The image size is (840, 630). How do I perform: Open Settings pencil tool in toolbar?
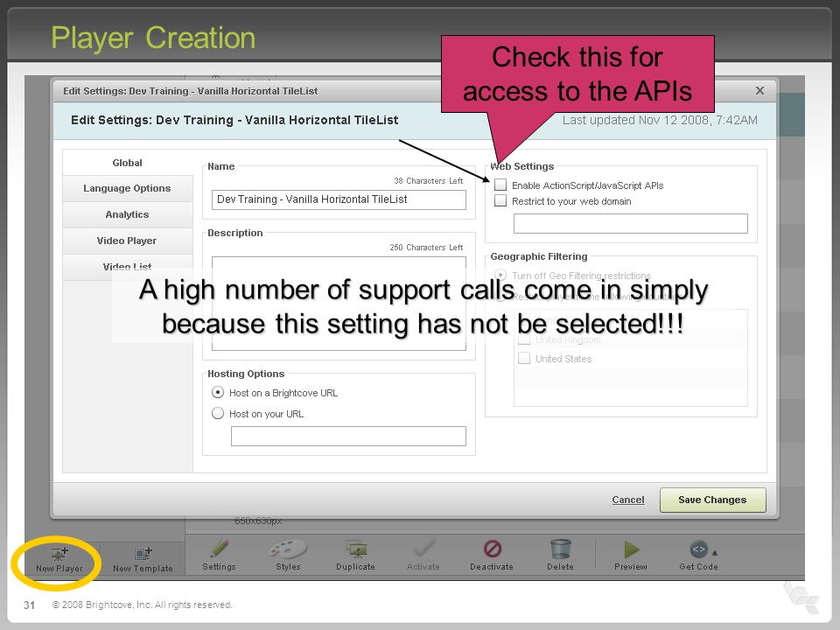(219, 549)
